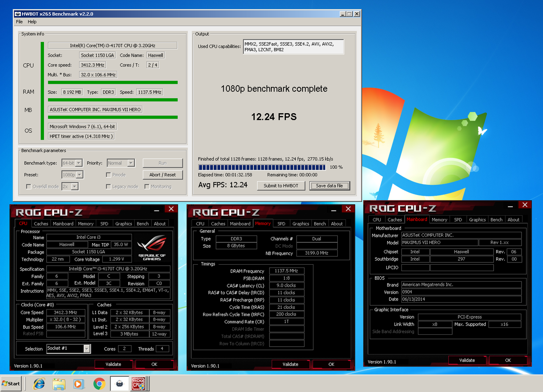The image size is (543, 392).
Task: Close the ROG CPU-Z Mainboard window
Action: (x=525, y=205)
